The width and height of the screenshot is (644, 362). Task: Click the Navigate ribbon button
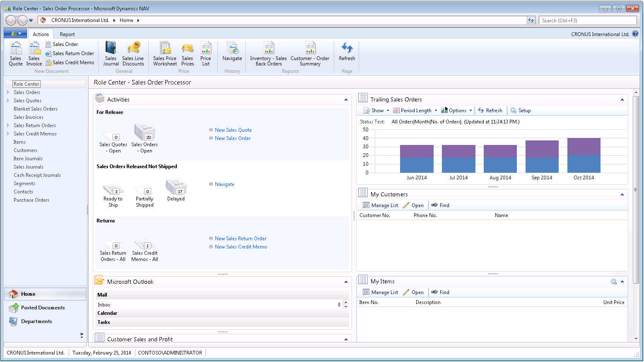pyautogui.click(x=232, y=52)
